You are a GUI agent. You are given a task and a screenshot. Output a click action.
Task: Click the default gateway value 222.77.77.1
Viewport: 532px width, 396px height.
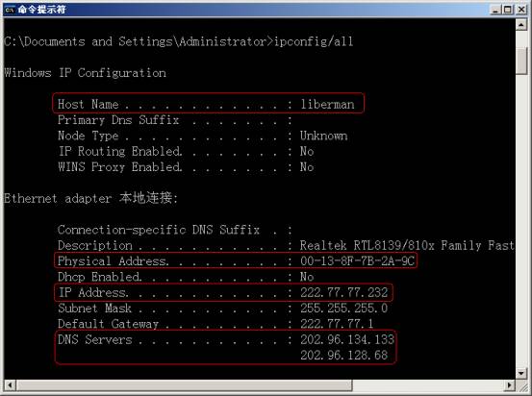(337, 324)
